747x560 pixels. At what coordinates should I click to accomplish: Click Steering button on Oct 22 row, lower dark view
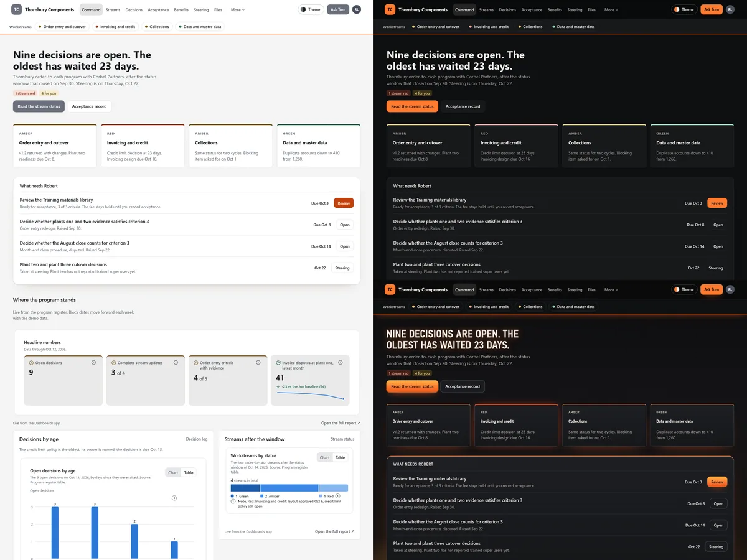(x=716, y=547)
